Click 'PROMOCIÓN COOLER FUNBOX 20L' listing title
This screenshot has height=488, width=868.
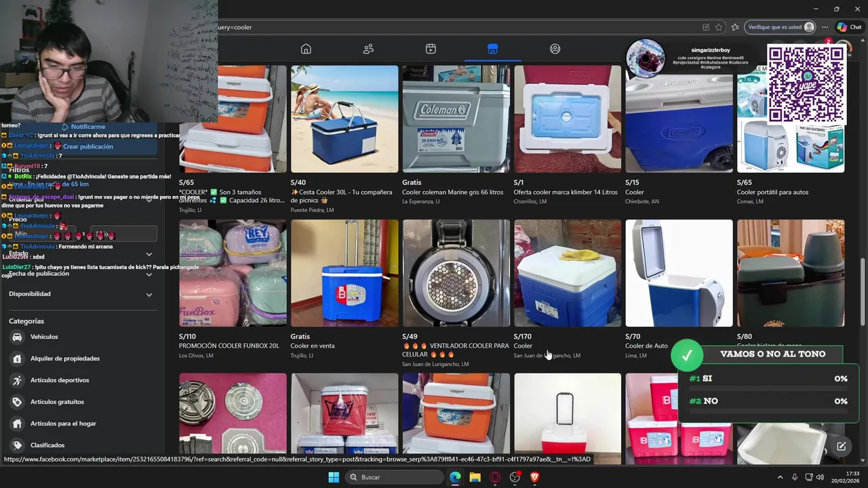tap(229, 346)
